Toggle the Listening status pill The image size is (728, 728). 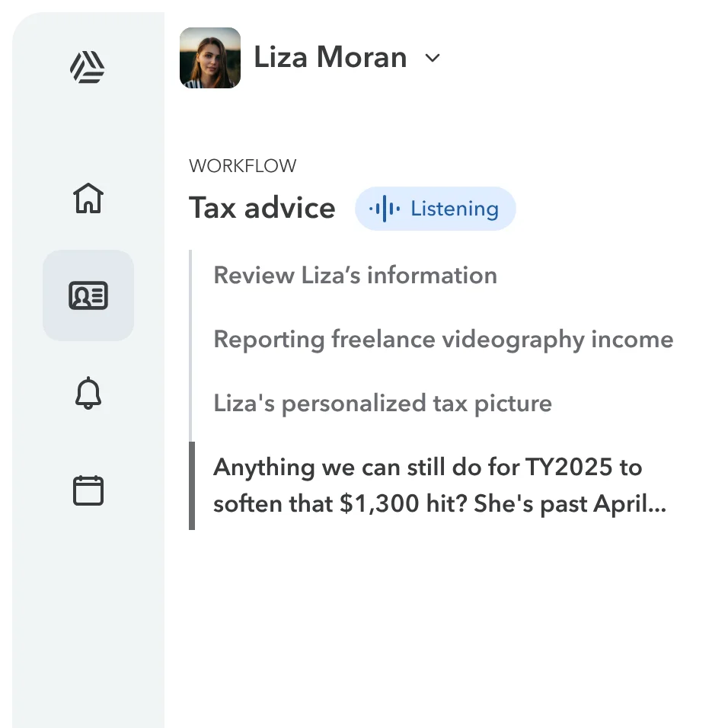point(436,209)
